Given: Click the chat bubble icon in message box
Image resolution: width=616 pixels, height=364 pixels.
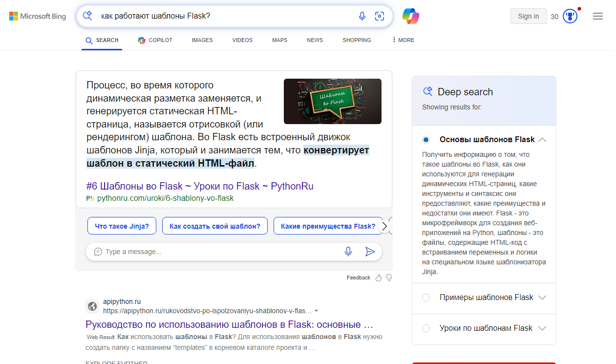Looking at the screenshot, I should 98,252.
